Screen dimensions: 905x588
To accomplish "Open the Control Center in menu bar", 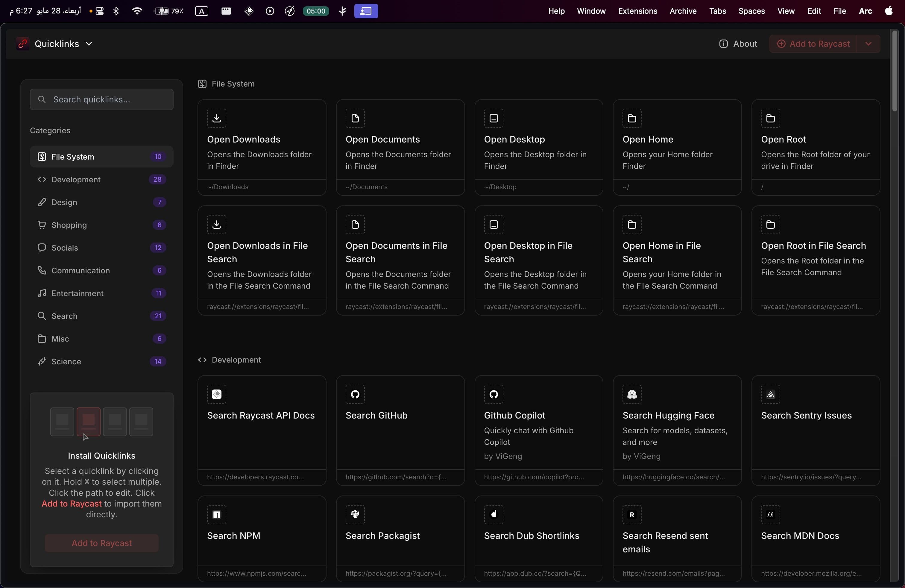I will [x=100, y=11].
